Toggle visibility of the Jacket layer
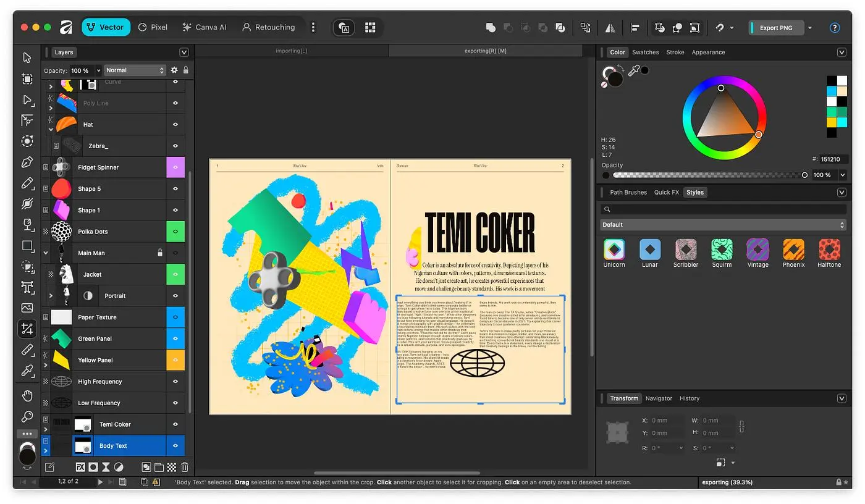Viewport: 865px width, 504px height. click(x=175, y=274)
